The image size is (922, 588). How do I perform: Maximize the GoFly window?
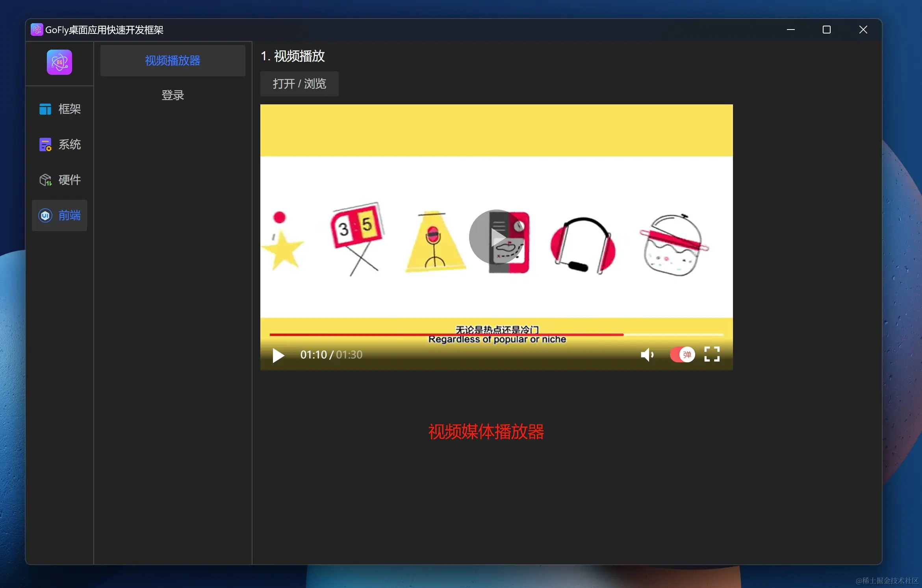826,30
